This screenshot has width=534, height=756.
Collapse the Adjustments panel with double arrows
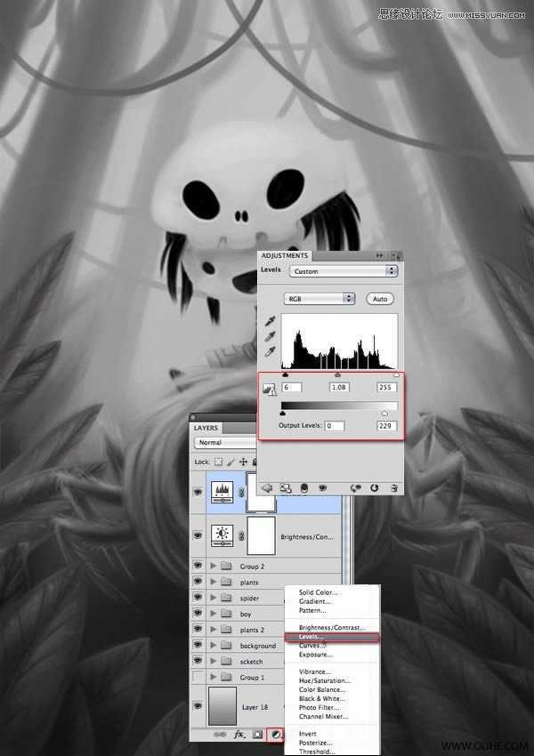pos(380,255)
